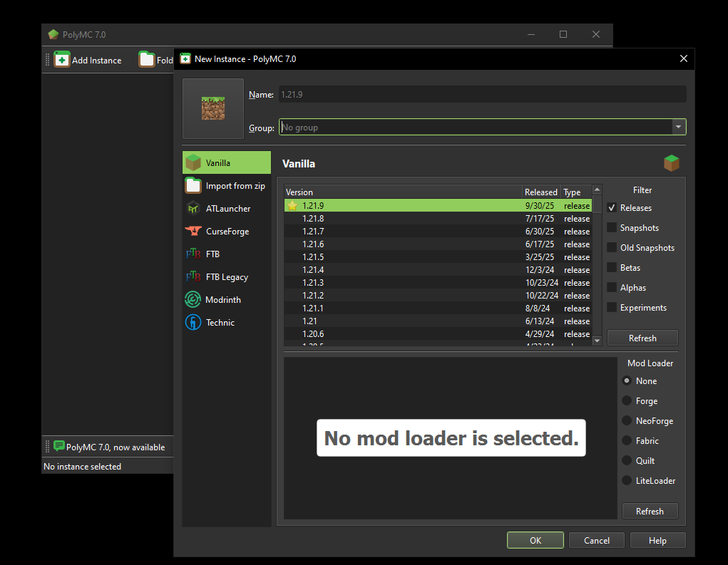
Task: Click the Minecraft block icon beside Vanilla heading
Action: [x=672, y=163]
